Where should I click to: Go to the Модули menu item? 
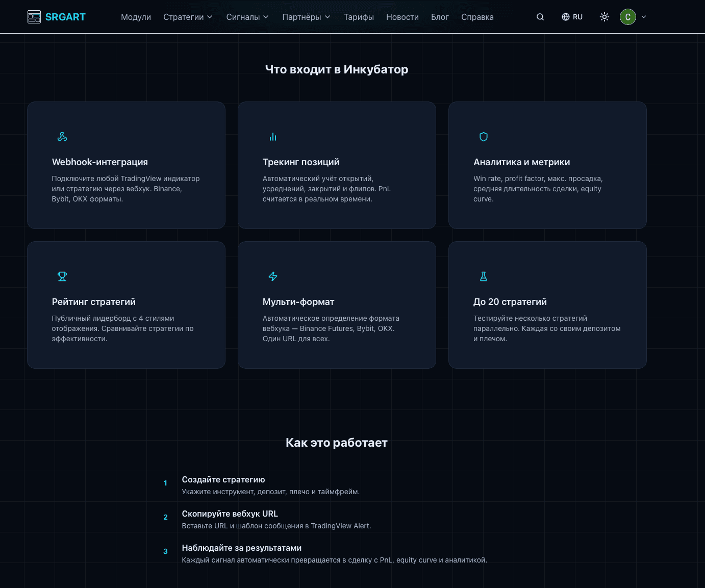click(x=136, y=17)
